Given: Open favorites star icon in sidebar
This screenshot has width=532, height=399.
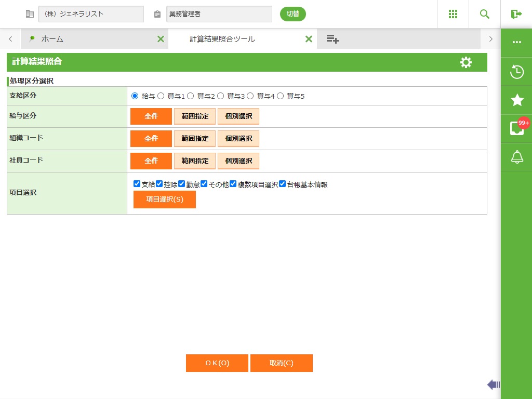Looking at the screenshot, I should click(x=516, y=100).
